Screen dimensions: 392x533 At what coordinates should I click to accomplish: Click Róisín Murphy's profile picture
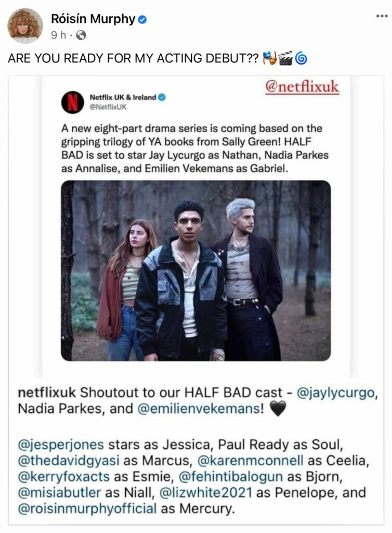tap(25, 26)
